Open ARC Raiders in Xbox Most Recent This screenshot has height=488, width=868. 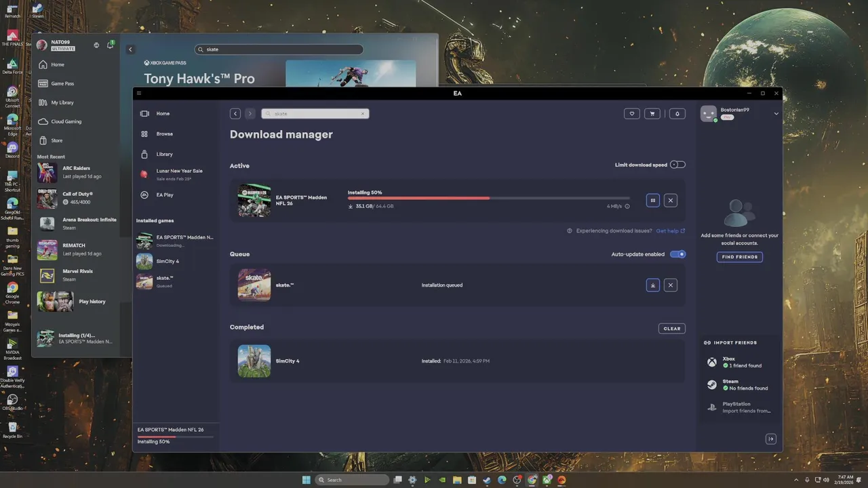(77, 172)
